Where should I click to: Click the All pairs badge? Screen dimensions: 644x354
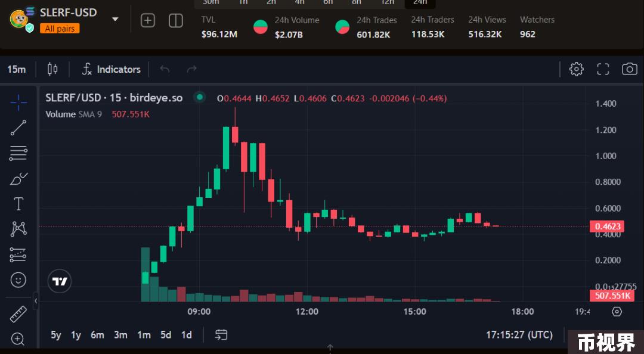click(x=60, y=29)
